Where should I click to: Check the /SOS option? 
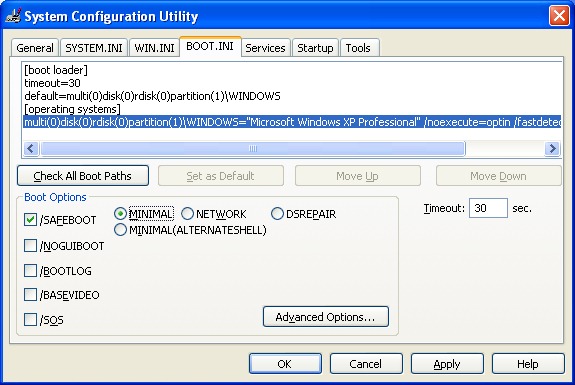coord(30,319)
